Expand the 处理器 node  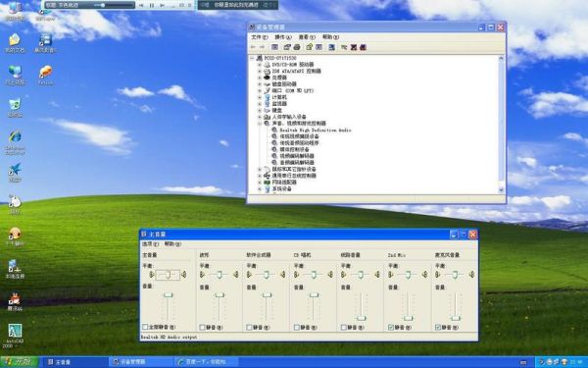click(260, 78)
